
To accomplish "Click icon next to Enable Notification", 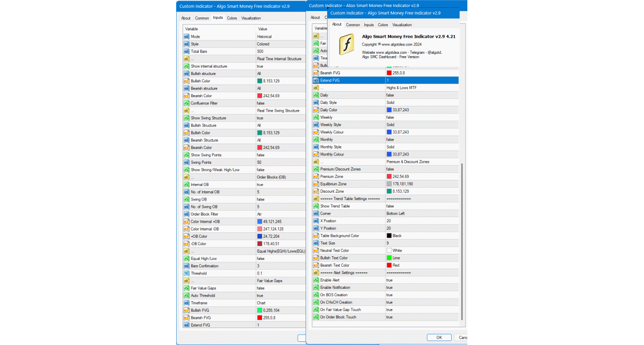I will 316,287.
